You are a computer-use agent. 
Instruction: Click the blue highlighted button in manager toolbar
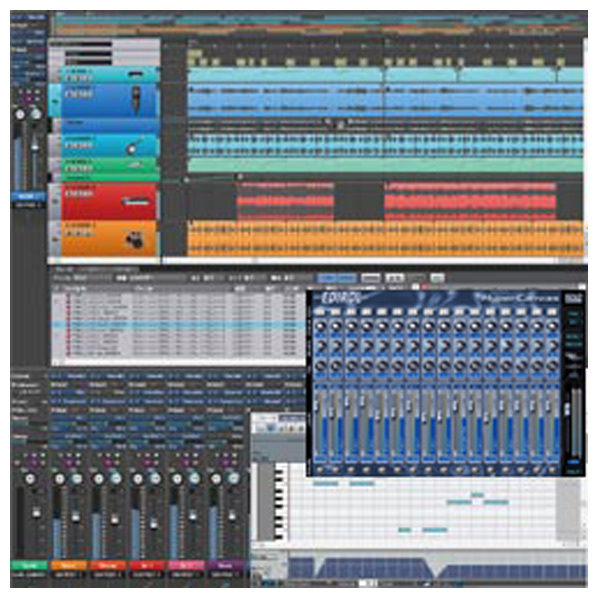pos(337,278)
